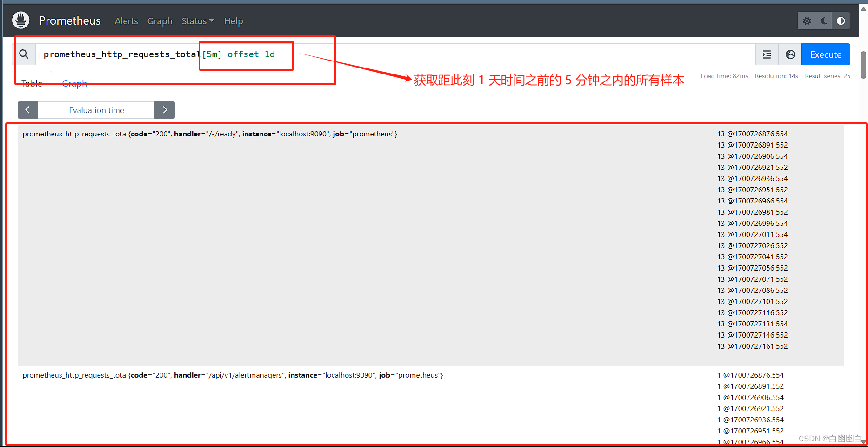Click sample value 1 @1700726936.554

[x=750, y=420]
